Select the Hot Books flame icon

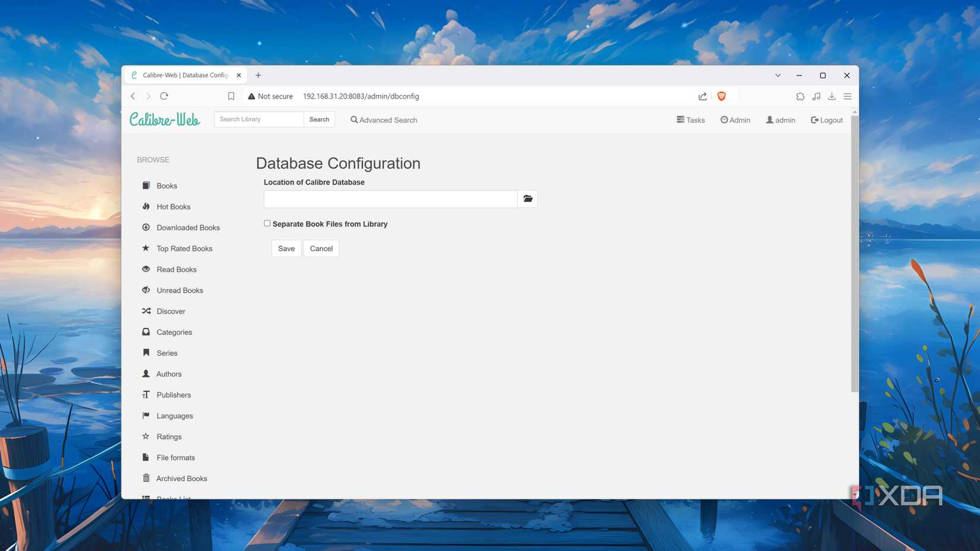pos(146,206)
